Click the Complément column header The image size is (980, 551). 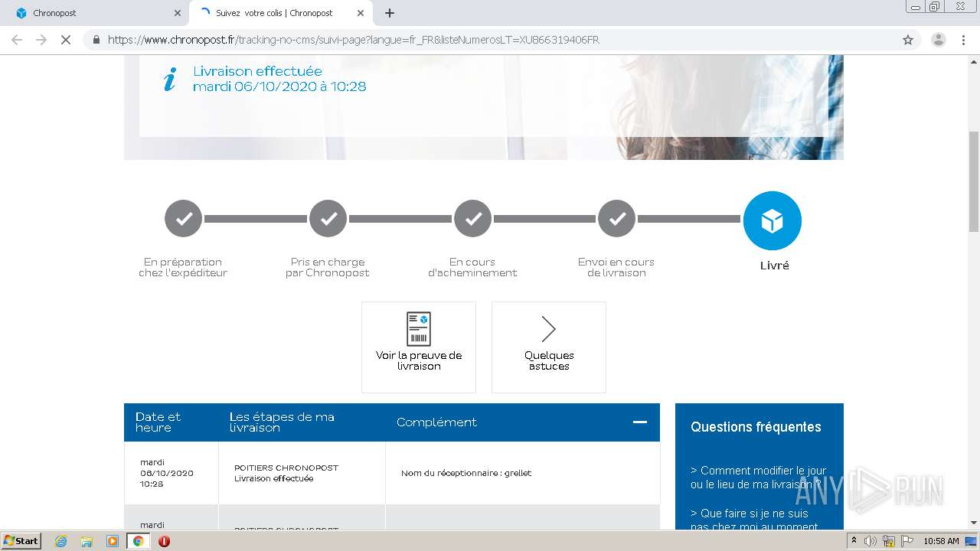pos(436,422)
